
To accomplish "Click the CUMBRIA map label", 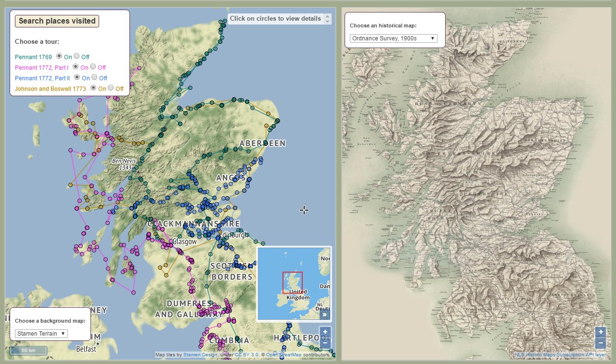I will click(229, 340).
